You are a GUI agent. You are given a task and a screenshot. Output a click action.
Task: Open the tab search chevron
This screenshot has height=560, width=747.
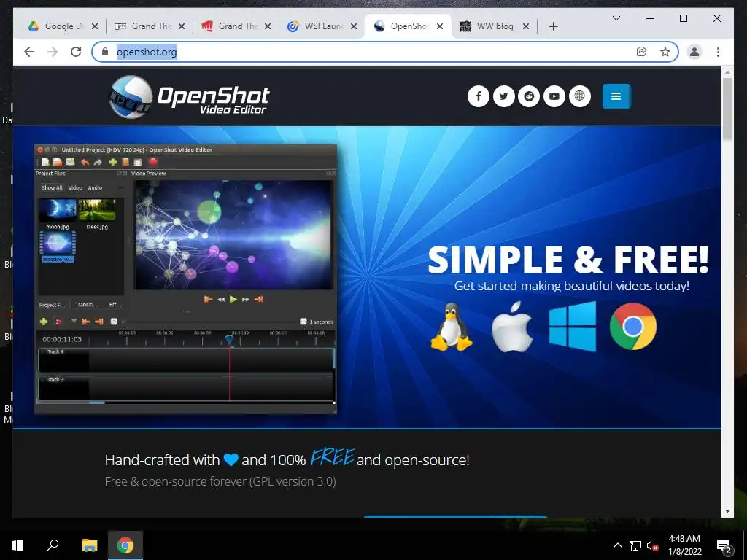click(x=616, y=18)
